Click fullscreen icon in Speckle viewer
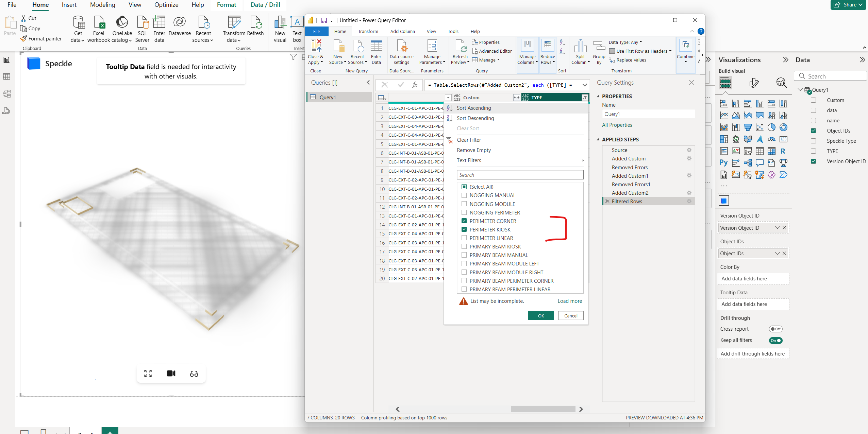Image resolution: width=868 pixels, height=434 pixels. (x=148, y=374)
